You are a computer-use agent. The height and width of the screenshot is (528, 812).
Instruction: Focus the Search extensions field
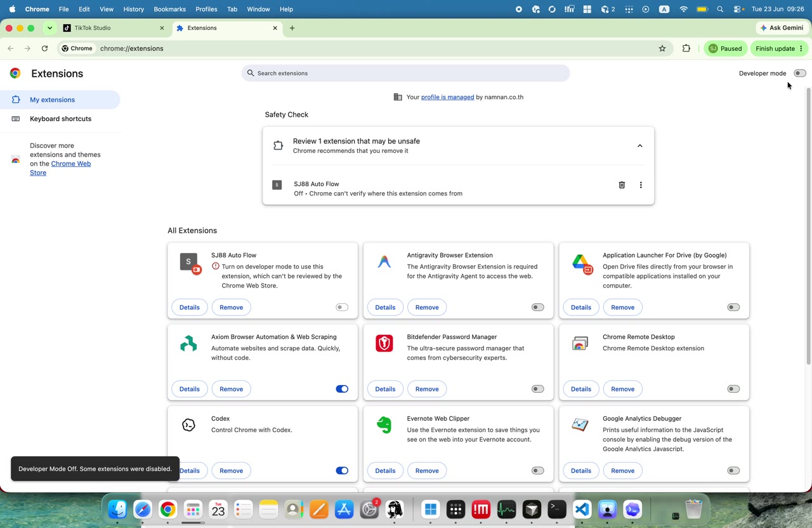click(405, 73)
